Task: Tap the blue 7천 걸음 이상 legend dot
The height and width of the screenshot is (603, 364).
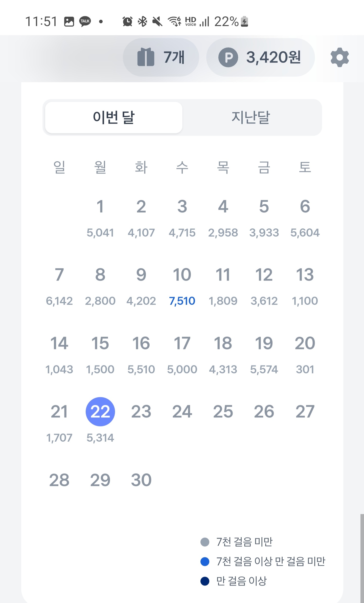Action: tap(205, 562)
